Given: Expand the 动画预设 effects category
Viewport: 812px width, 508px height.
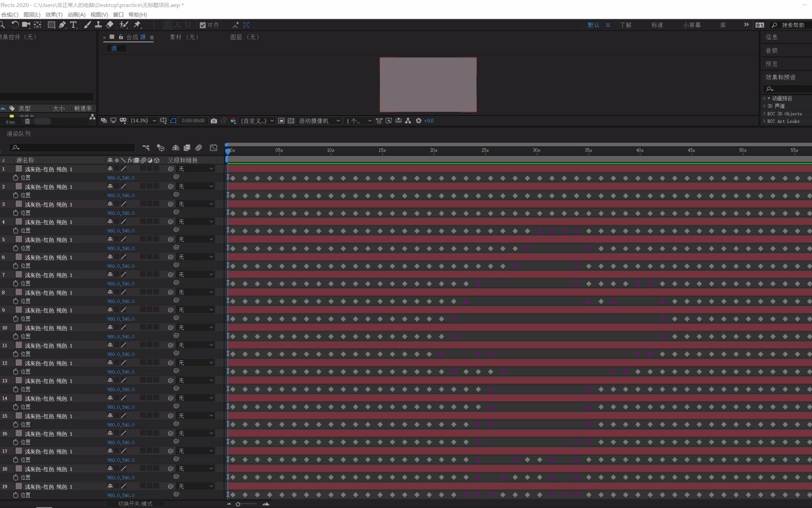Looking at the screenshot, I should pos(765,98).
